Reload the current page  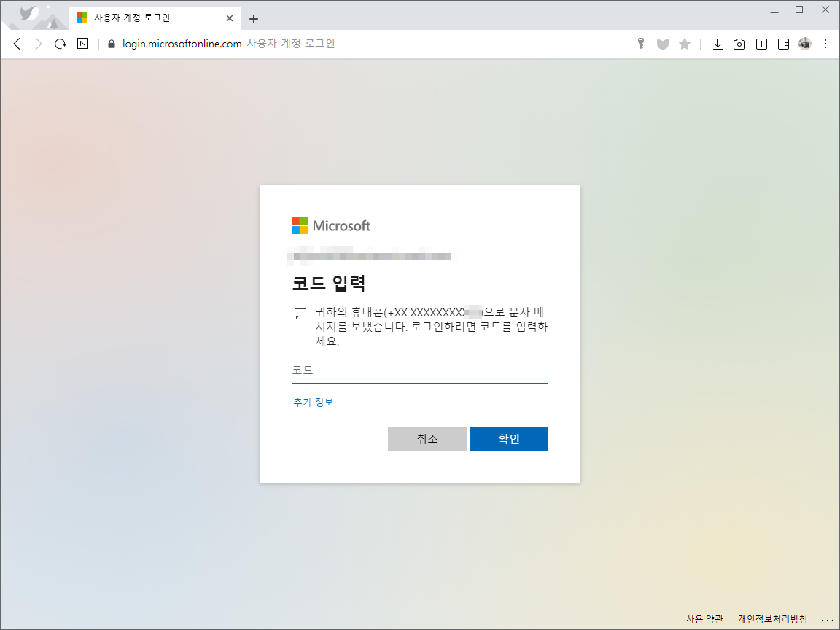pos(60,44)
